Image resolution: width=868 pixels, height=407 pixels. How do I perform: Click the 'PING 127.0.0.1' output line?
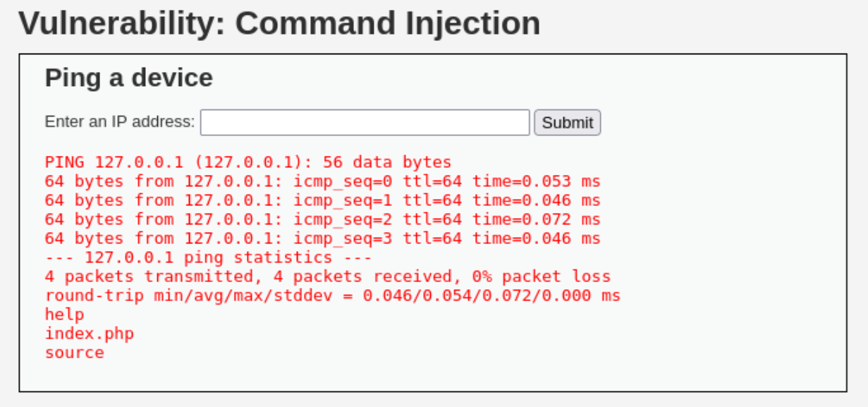248,162
